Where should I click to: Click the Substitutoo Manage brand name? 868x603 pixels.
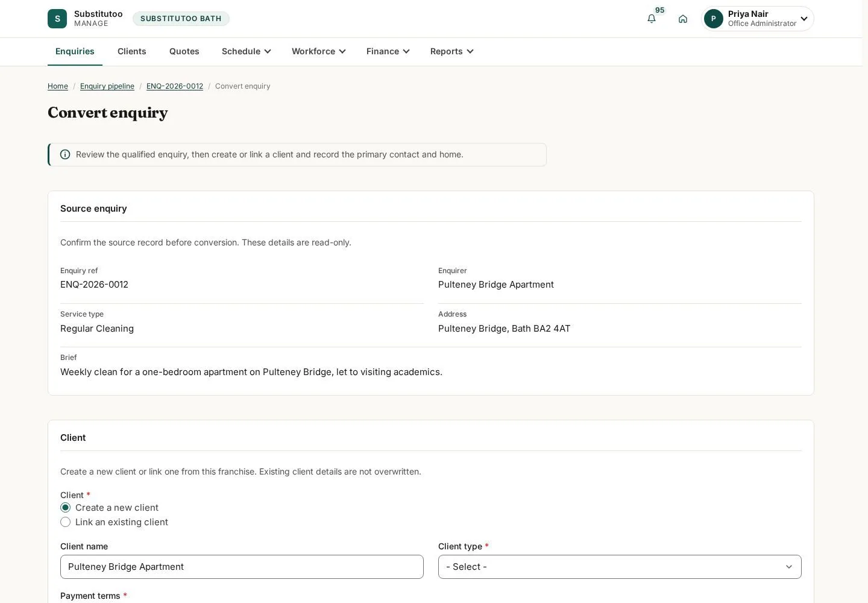[x=98, y=18]
